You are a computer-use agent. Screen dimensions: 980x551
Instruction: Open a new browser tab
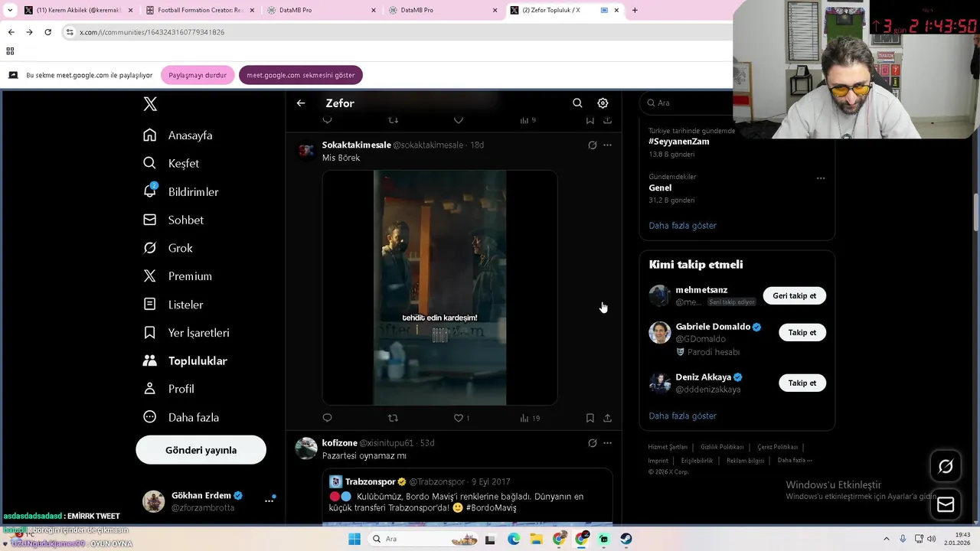click(635, 10)
